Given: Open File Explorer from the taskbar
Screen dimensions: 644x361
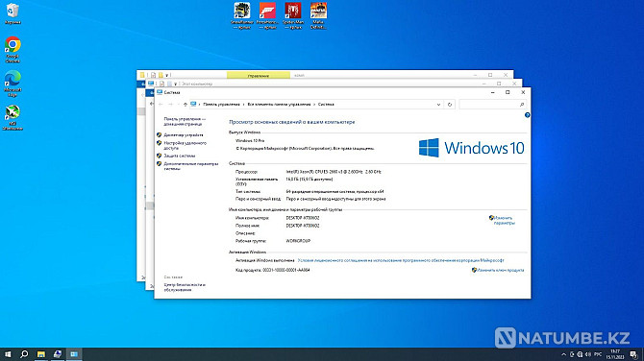Looking at the screenshot, I should [x=41, y=354].
